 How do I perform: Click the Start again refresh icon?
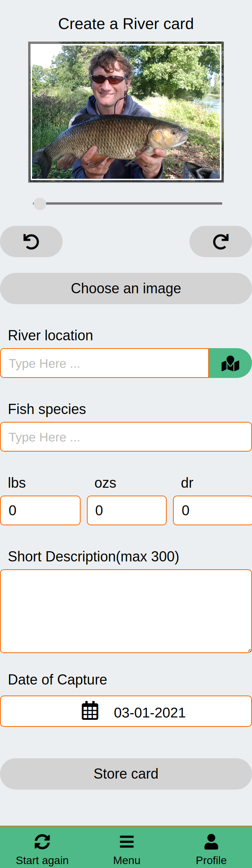pyautogui.click(x=42, y=841)
